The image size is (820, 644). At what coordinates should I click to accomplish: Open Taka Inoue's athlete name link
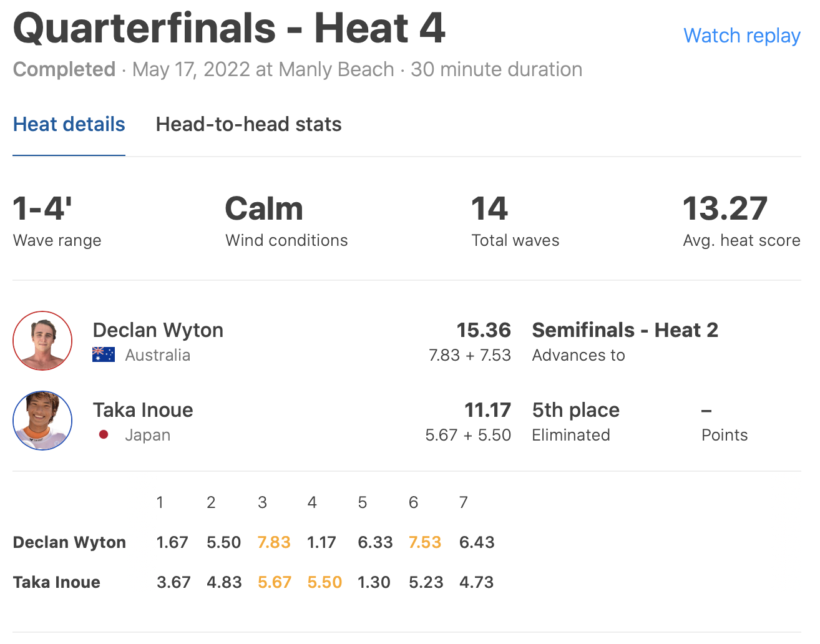(x=143, y=410)
